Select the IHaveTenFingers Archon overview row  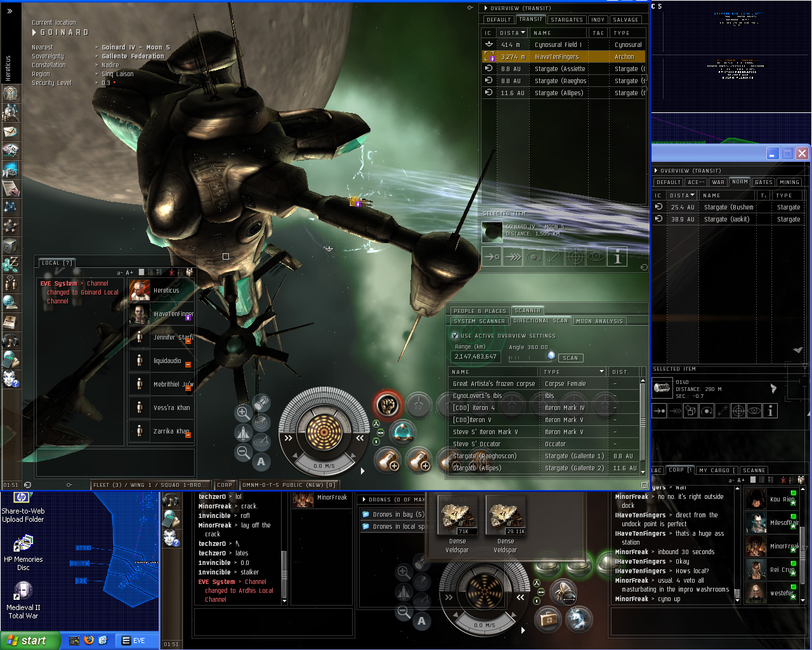(565, 56)
